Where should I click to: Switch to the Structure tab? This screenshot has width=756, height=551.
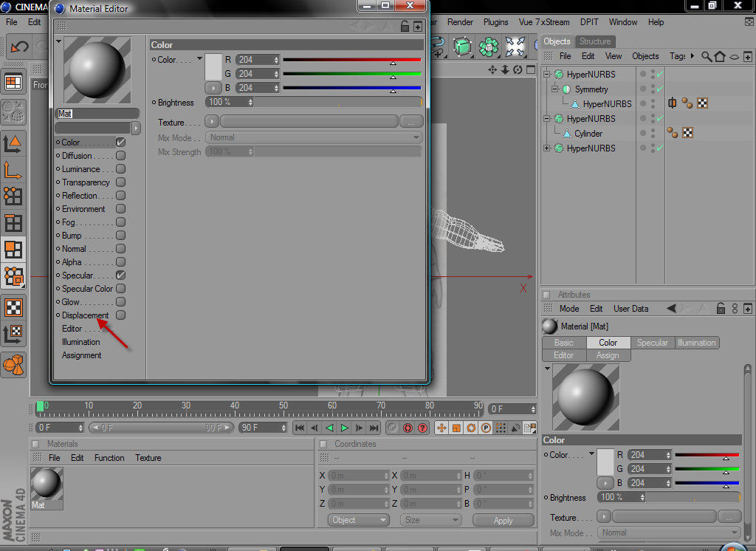(595, 41)
